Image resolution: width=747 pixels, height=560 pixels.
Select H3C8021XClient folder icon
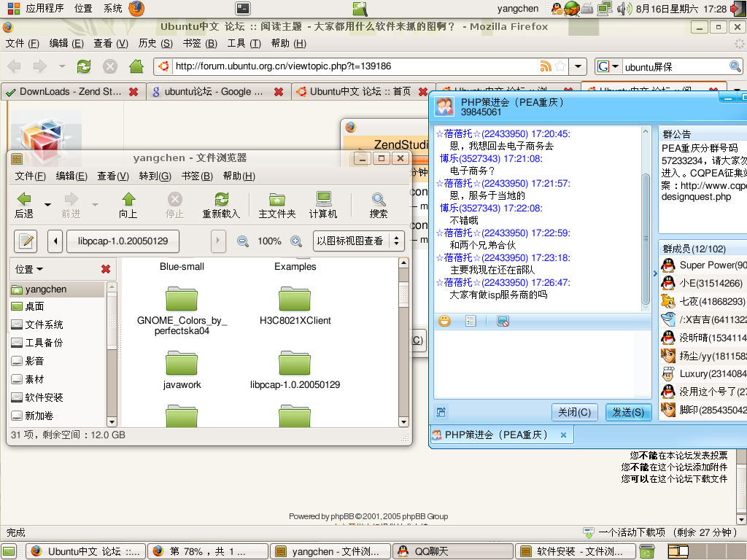click(x=295, y=299)
